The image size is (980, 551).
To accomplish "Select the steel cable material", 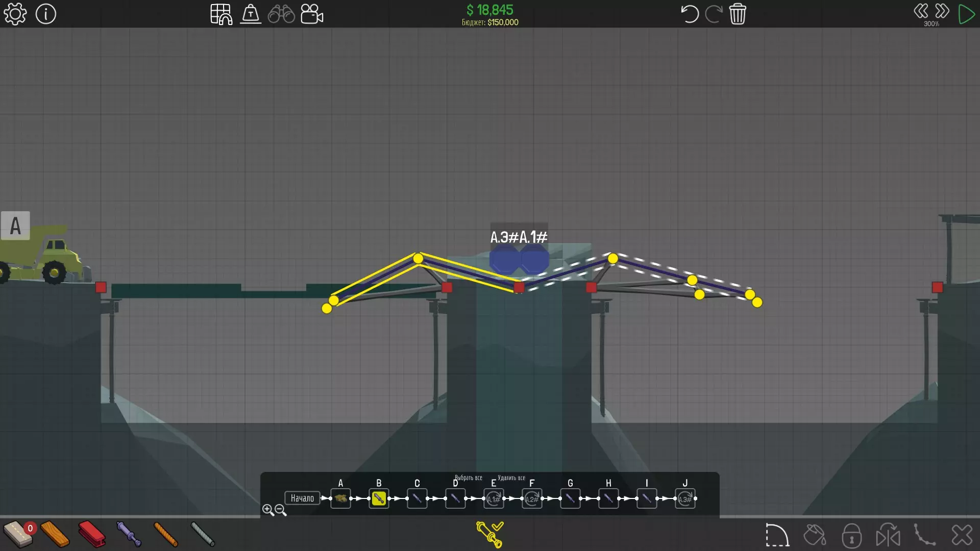I will [203, 534].
